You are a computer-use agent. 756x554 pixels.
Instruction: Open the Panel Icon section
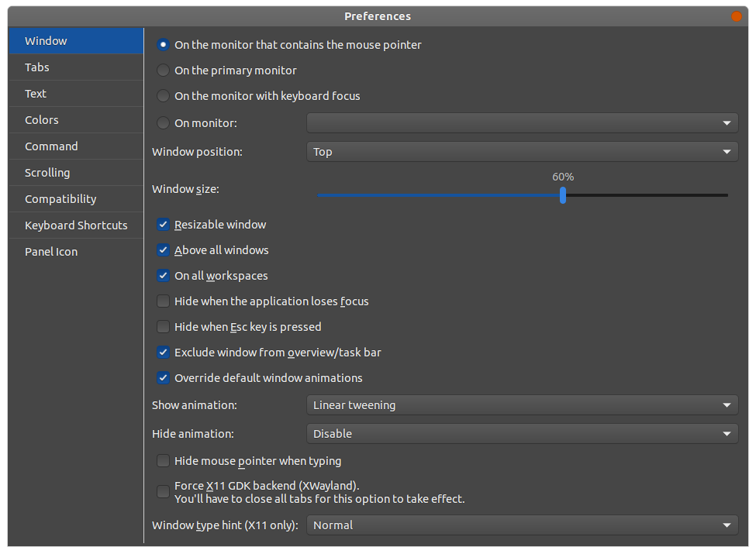point(76,252)
